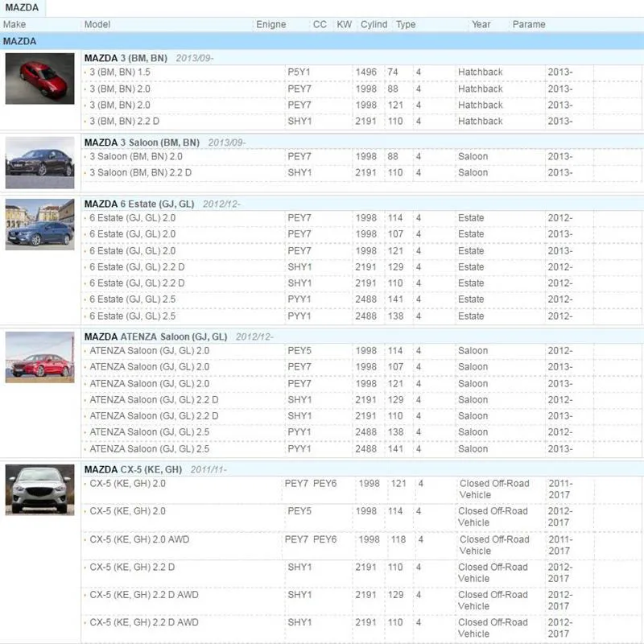The width and height of the screenshot is (644, 644).
Task: Open the red ATENZA Saloon thumbnail
Action: 39,357
